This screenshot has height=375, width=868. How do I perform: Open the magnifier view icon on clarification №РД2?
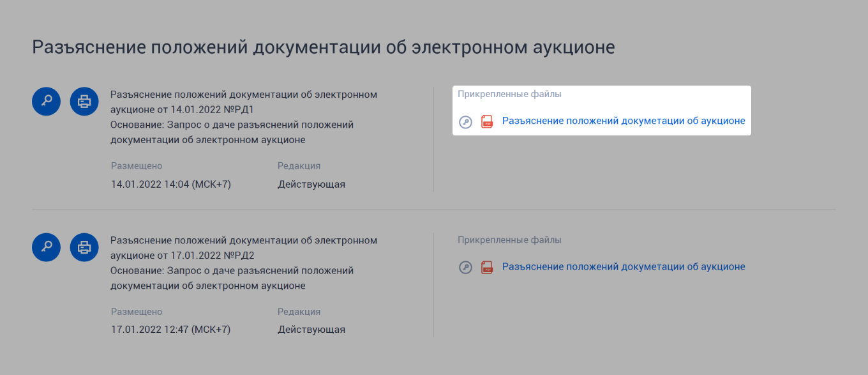tap(45, 247)
